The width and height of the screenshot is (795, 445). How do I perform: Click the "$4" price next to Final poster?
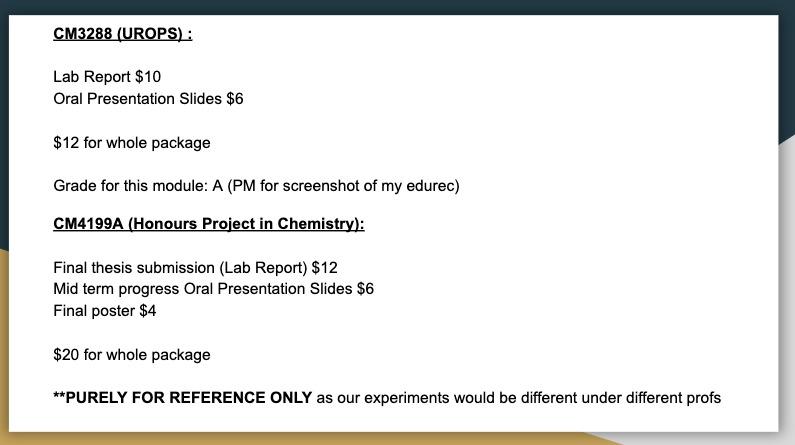[x=148, y=311]
